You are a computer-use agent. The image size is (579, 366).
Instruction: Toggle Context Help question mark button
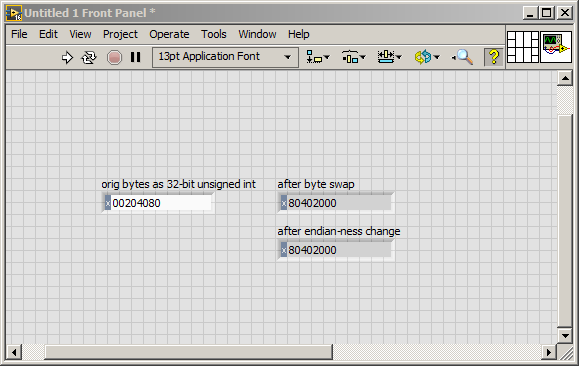coord(494,57)
